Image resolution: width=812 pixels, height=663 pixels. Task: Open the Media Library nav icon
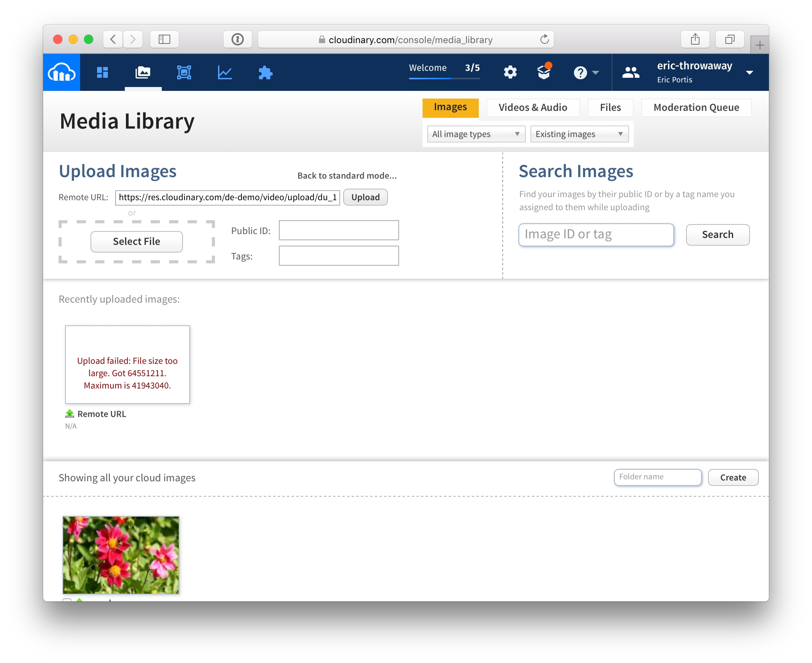[x=143, y=72]
